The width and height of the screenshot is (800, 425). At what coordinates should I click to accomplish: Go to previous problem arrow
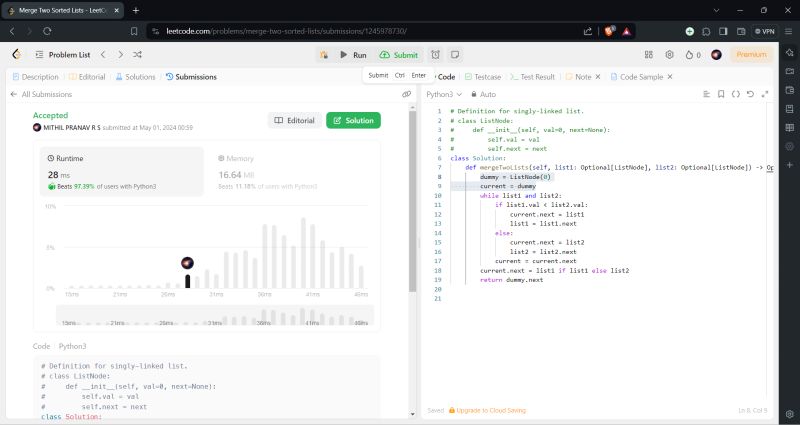click(103, 55)
